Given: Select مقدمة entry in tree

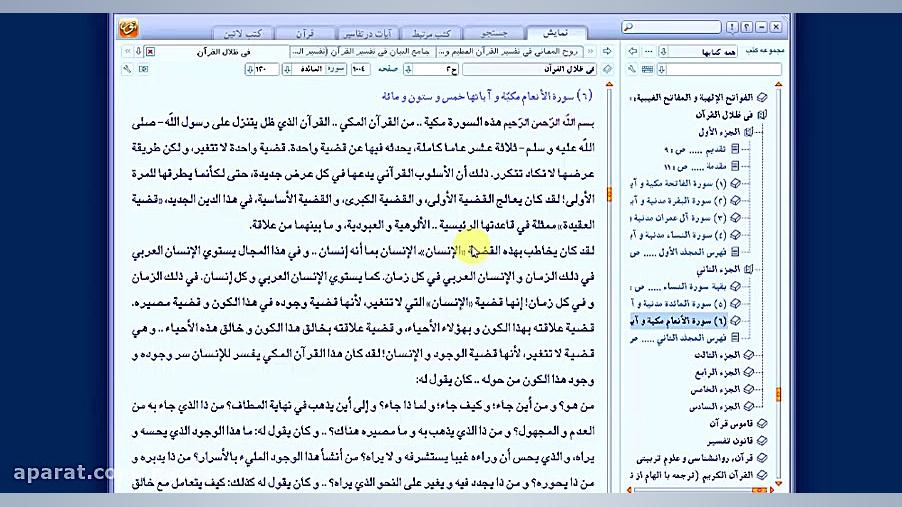Looking at the screenshot, I should coord(694,166).
